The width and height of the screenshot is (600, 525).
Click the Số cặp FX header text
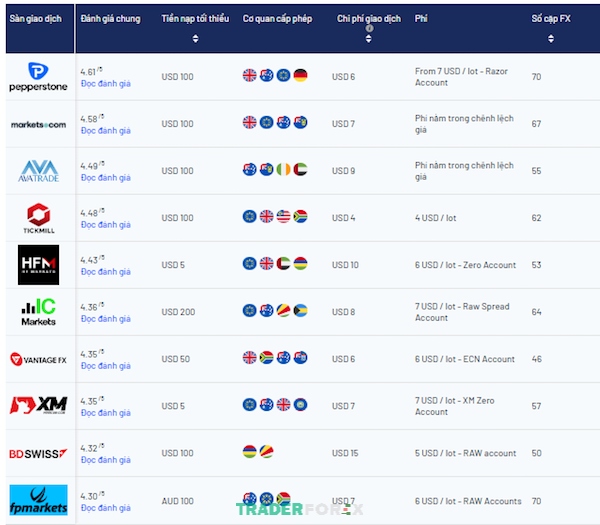point(551,19)
